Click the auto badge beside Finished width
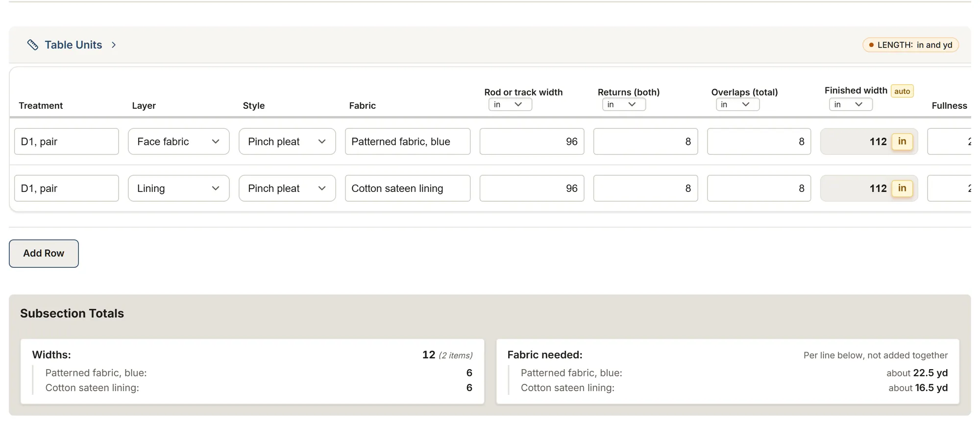980x424 pixels. tap(902, 91)
